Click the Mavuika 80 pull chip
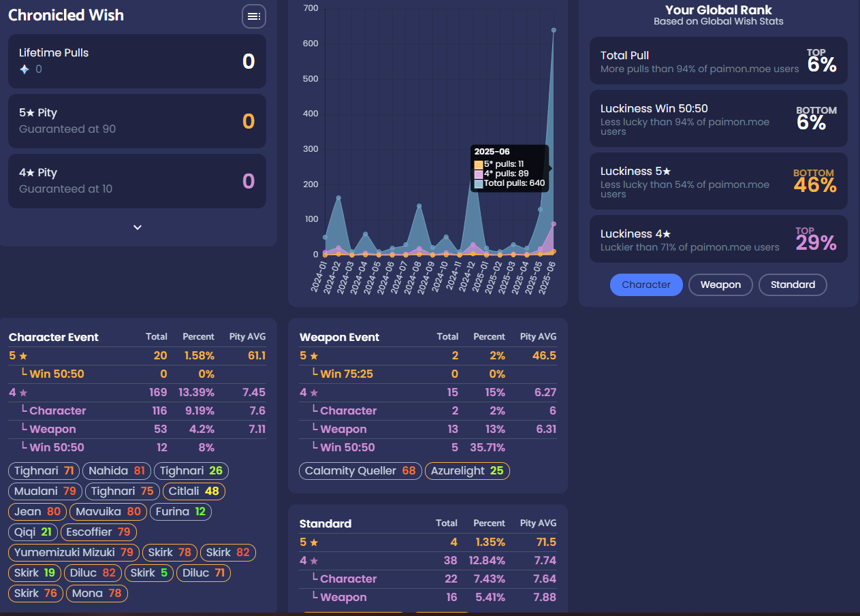The height and width of the screenshot is (616, 860). coord(108,512)
